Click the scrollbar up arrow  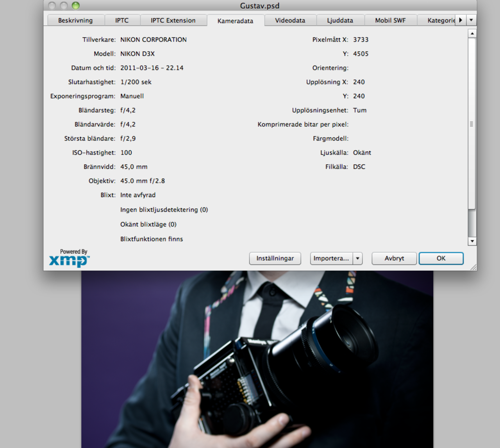472,34
